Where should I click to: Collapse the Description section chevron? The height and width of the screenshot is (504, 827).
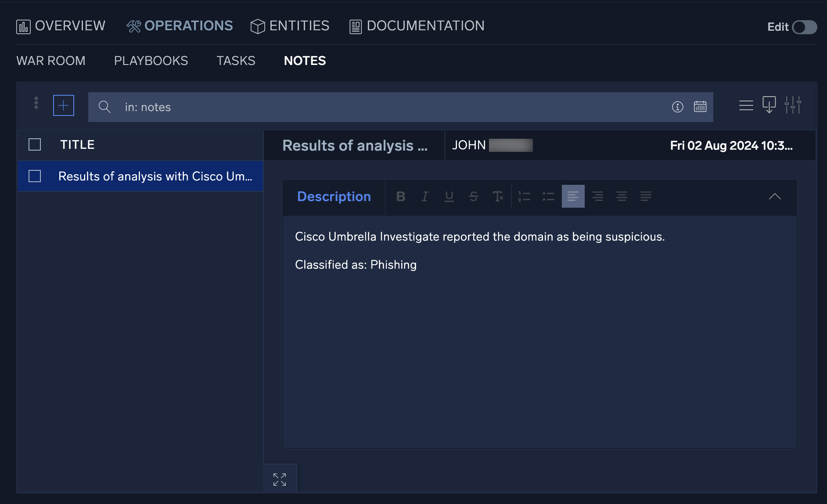775,197
